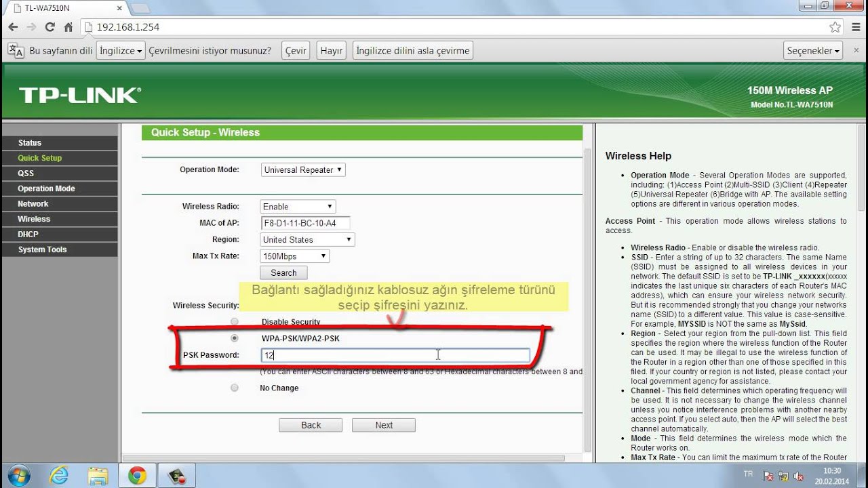Open System Tools in the sidebar
The height and width of the screenshot is (488, 868).
pyautogui.click(x=59, y=249)
